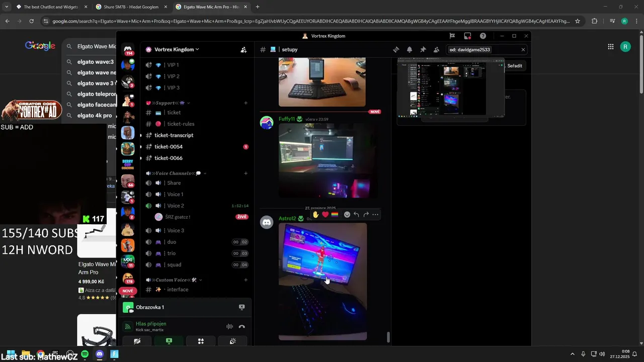Reload the Chrome page
The height and width of the screenshot is (362, 644).
(31, 21)
